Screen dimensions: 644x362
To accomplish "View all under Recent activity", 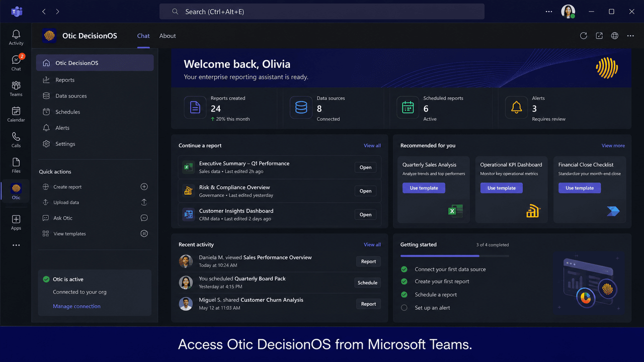I will pos(372,245).
